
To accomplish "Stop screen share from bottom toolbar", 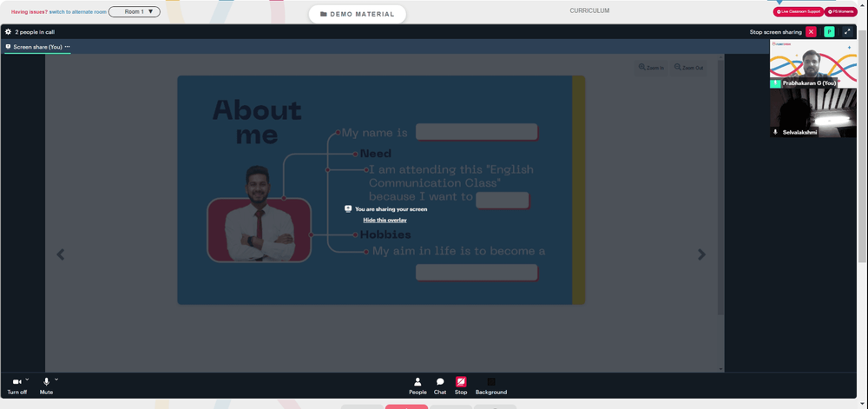I will click(461, 386).
